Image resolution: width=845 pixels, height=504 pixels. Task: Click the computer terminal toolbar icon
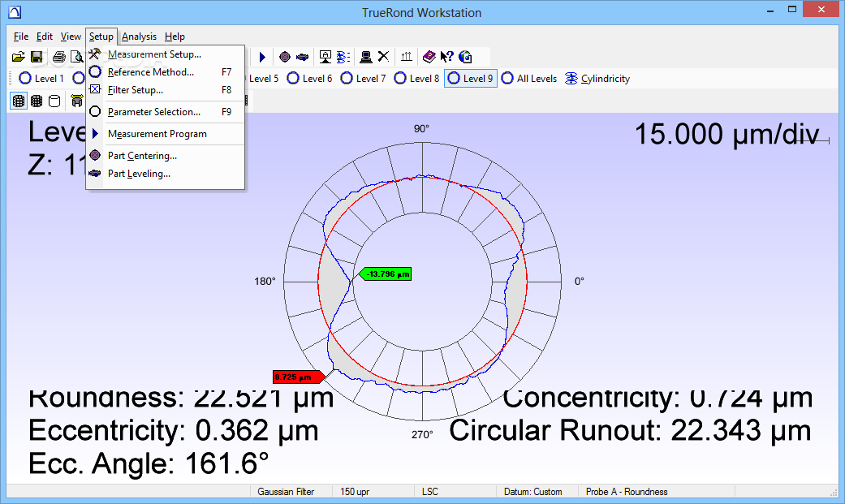(x=366, y=57)
